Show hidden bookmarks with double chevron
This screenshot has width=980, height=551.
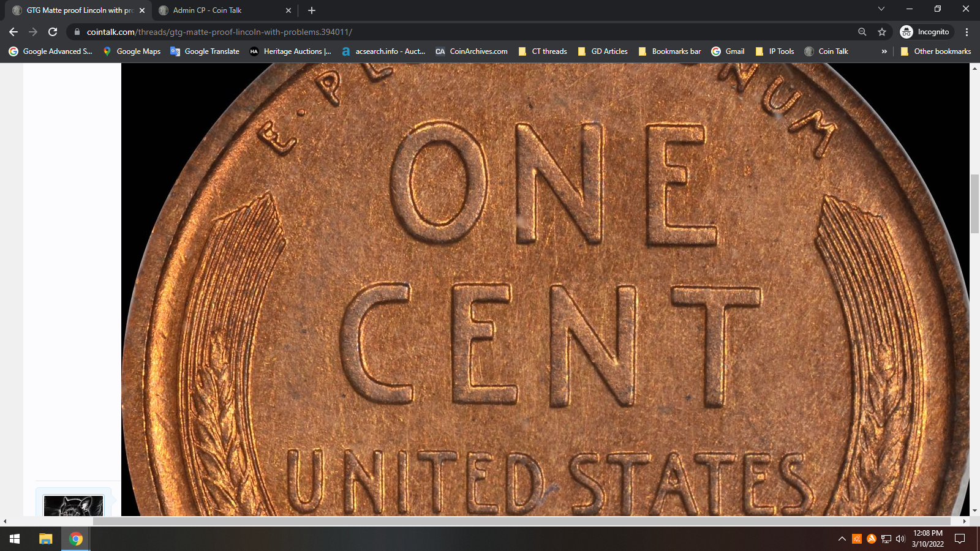pyautogui.click(x=884, y=51)
